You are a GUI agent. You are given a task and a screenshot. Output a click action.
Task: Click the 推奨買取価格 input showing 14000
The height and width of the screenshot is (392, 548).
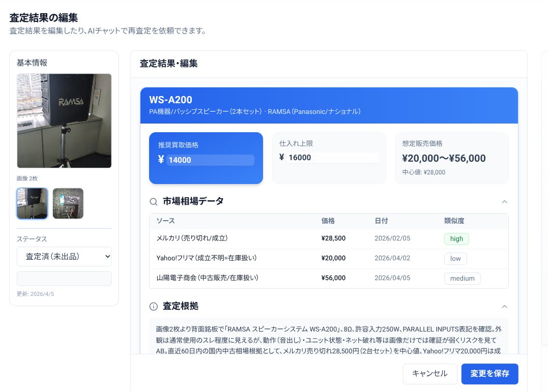(210, 160)
